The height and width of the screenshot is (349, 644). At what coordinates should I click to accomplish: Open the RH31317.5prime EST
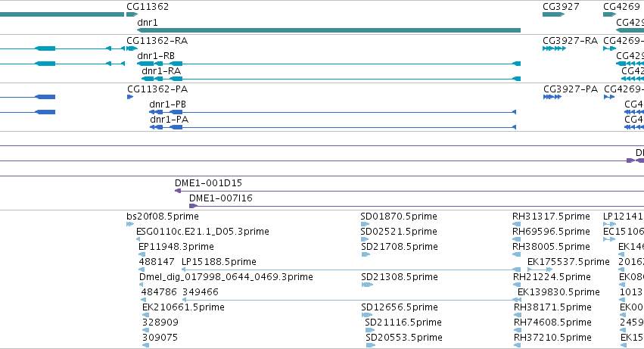tap(551, 217)
